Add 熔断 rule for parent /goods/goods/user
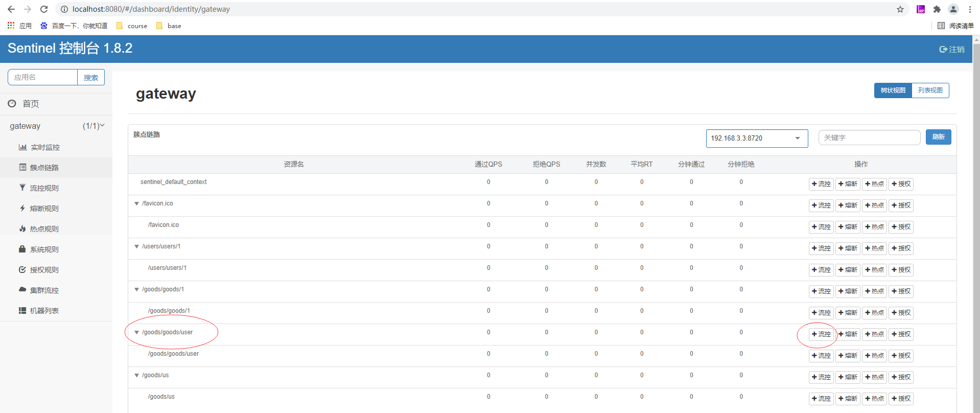 click(x=848, y=334)
